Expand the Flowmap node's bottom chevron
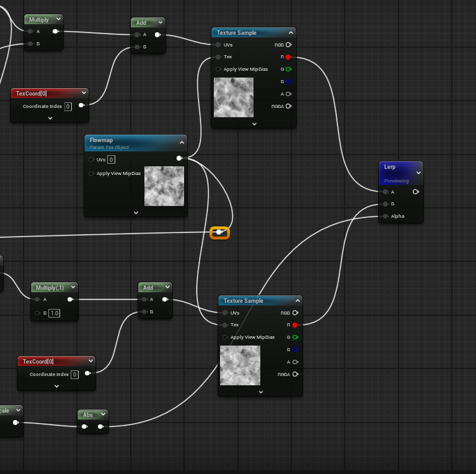This screenshot has height=474, width=476. point(136,212)
